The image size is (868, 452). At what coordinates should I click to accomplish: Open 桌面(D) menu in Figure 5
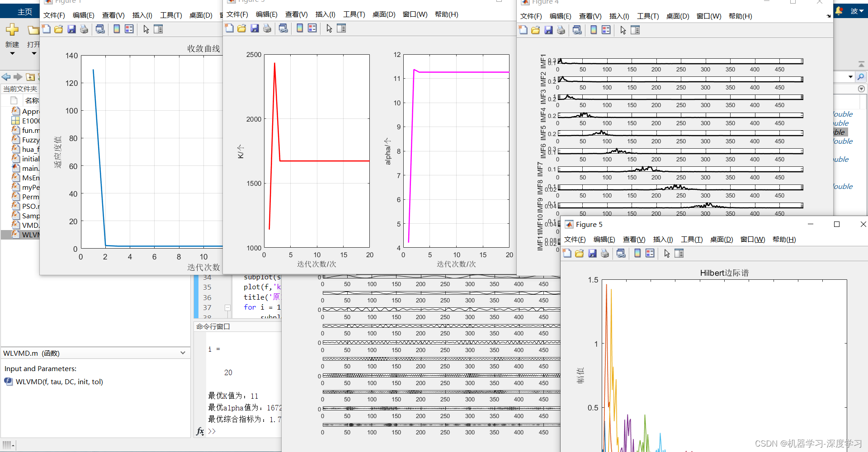tap(722, 239)
